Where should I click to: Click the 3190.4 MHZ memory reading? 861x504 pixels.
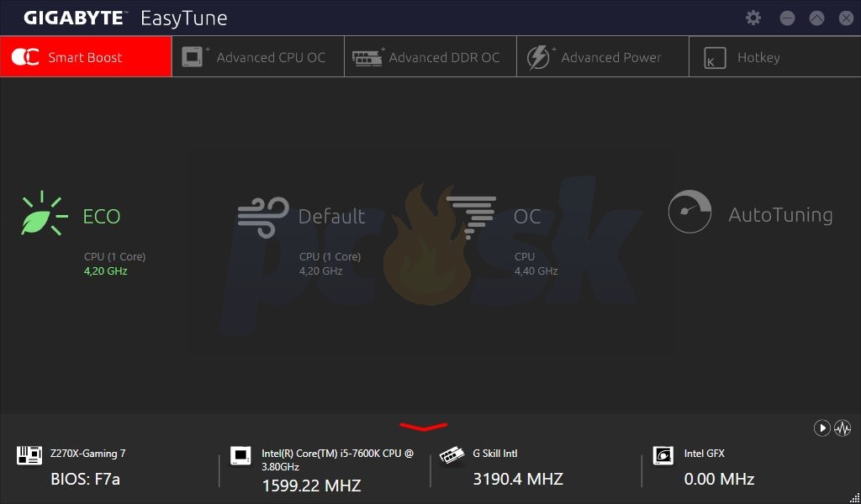click(x=518, y=479)
